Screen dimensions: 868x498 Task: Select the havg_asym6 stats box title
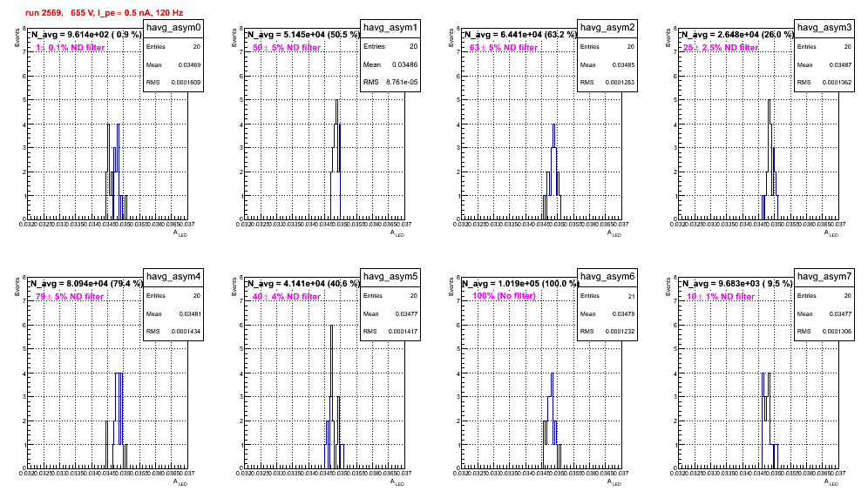pos(607,276)
